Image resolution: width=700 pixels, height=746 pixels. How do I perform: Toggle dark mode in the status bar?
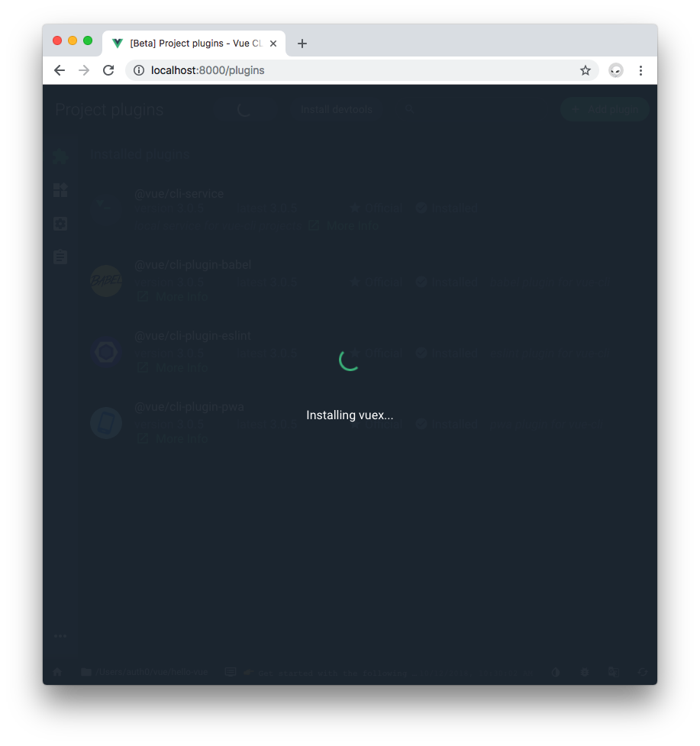pos(556,672)
